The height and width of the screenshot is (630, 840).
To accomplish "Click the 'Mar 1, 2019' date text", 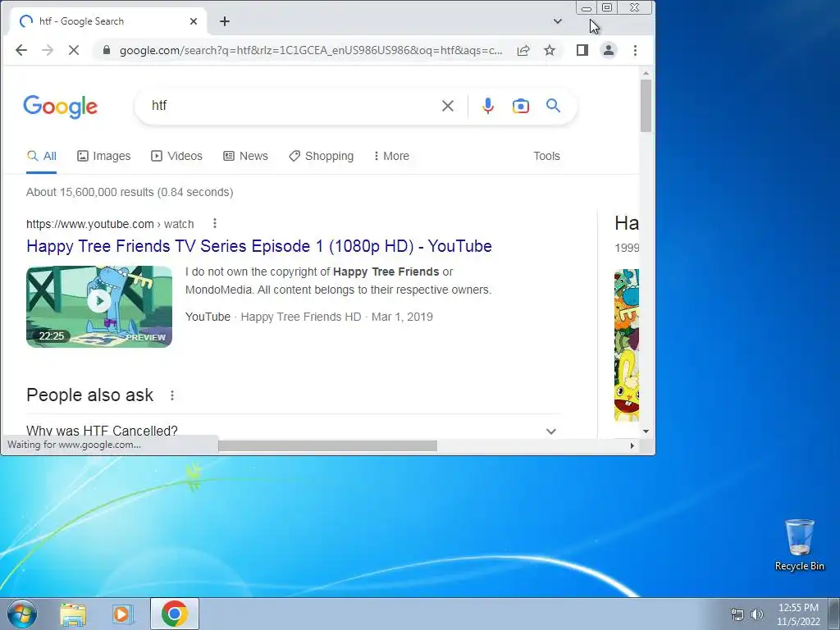I will [x=402, y=317].
